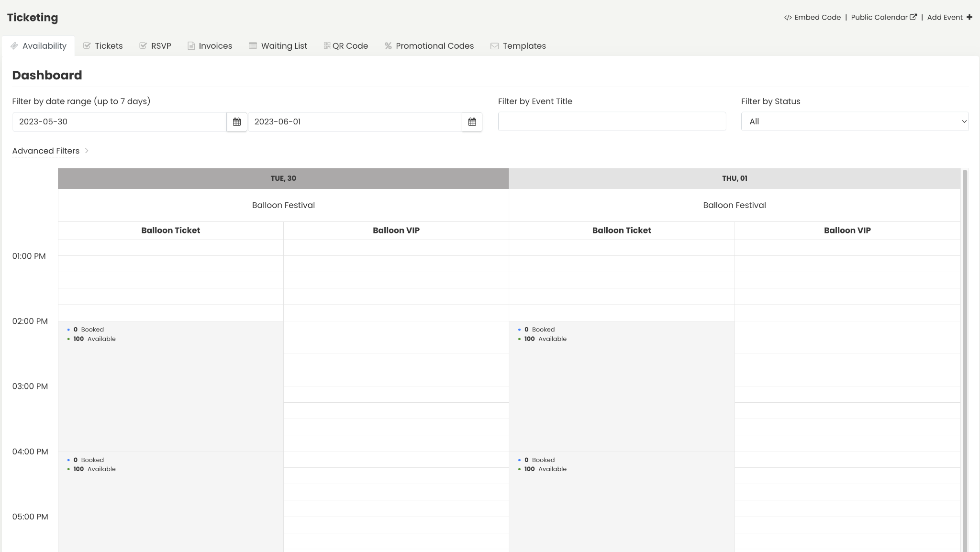Click Balloon Festival title under TUE, 30
Viewport: 980px width, 552px height.
pos(283,205)
